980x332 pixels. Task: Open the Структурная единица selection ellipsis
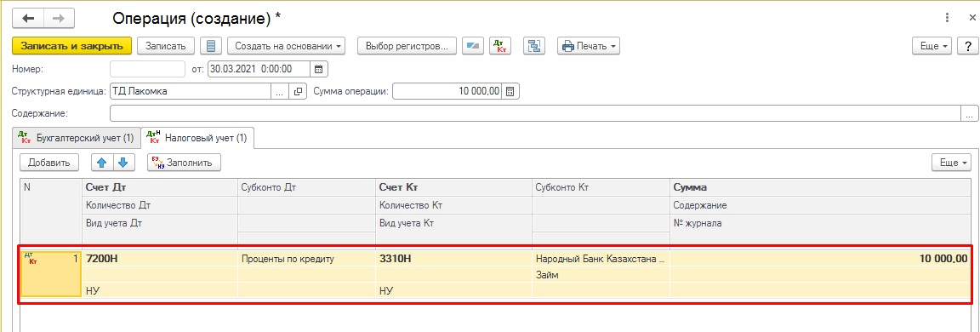(x=280, y=91)
